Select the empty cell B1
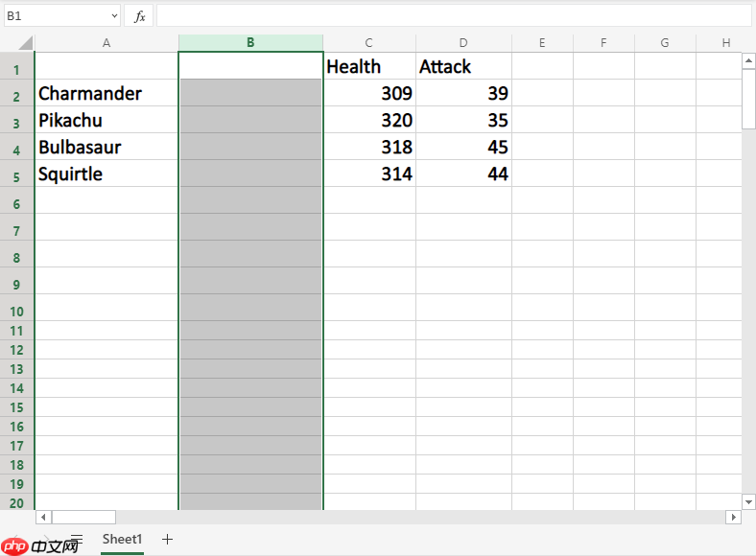The height and width of the screenshot is (556, 756). pos(250,66)
